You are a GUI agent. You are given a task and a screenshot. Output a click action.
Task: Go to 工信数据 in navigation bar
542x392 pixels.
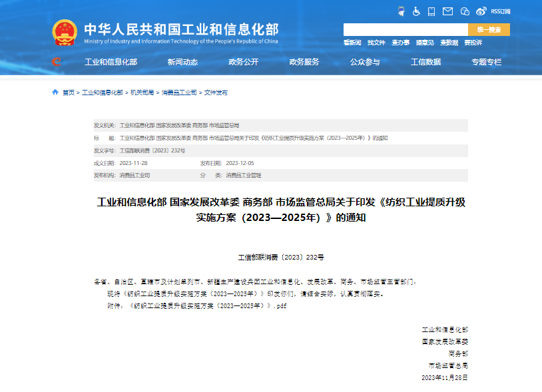[x=425, y=62]
